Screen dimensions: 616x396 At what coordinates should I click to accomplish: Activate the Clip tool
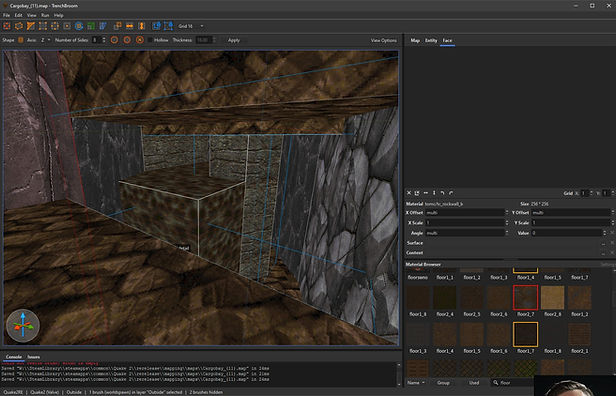(31, 26)
